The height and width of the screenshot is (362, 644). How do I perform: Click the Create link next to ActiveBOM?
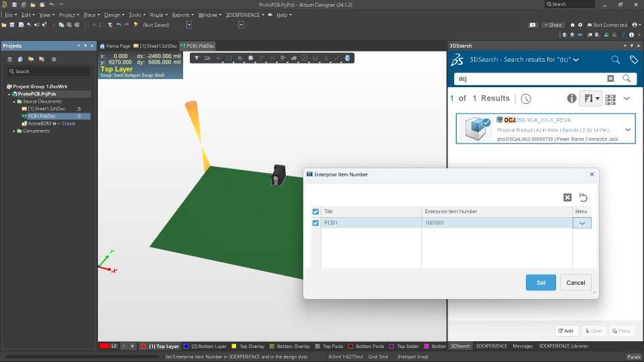(68, 123)
